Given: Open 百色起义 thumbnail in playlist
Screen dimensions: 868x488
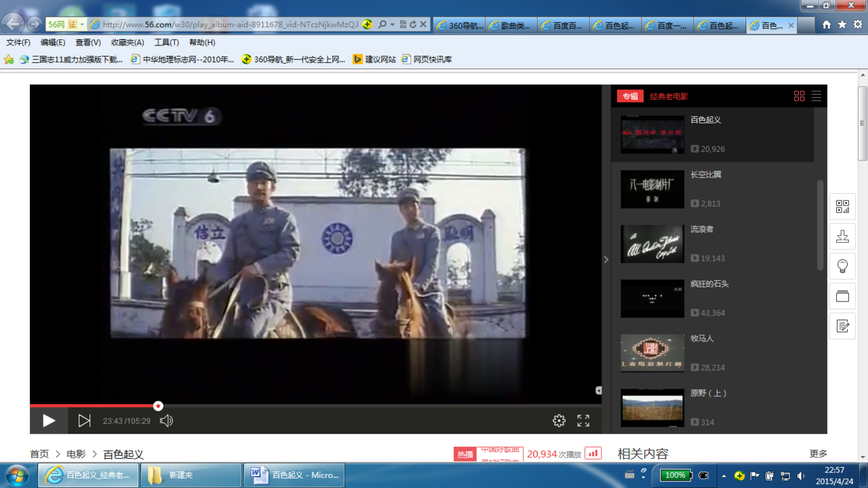Looking at the screenshot, I should 652,134.
